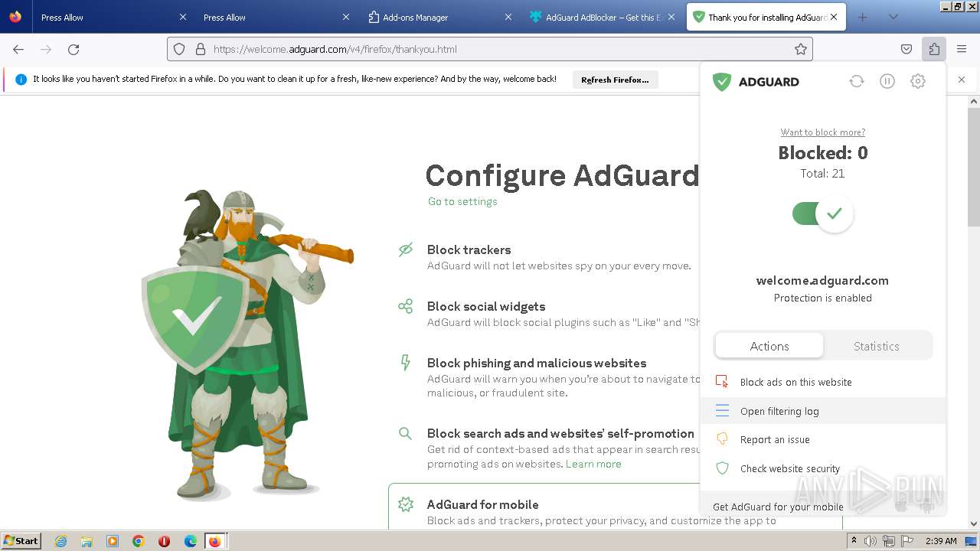Click the 'Block trackers' heading

[x=469, y=249]
